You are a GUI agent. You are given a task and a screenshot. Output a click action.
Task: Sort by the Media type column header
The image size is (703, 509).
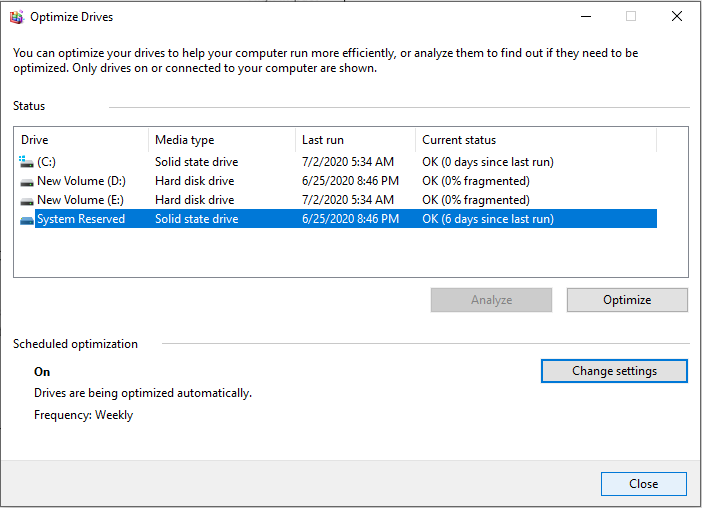click(x=220, y=140)
